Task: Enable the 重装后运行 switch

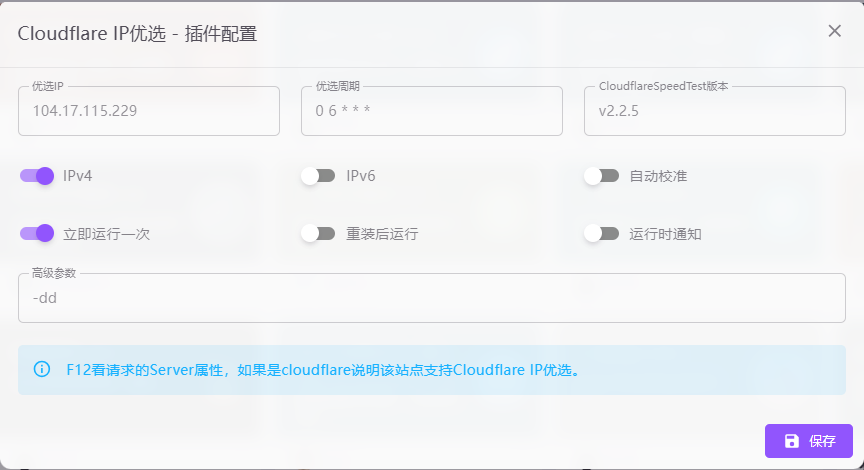Action: pyautogui.click(x=318, y=234)
